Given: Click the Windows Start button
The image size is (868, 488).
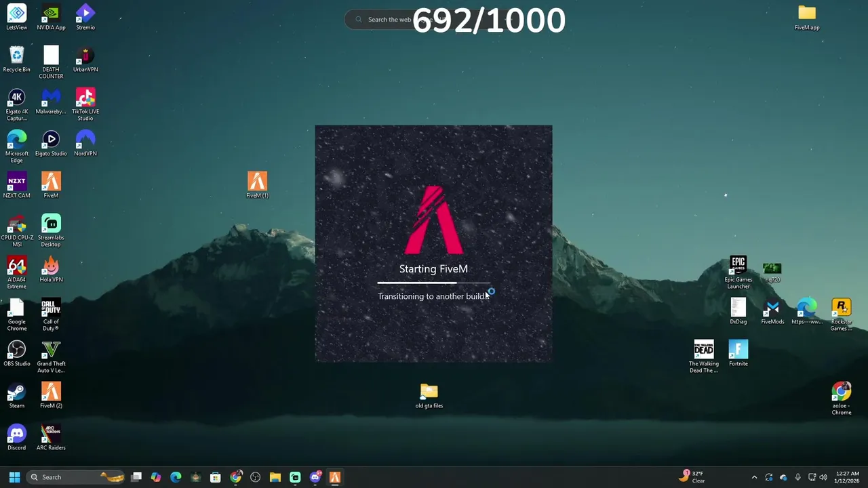Looking at the screenshot, I should (x=14, y=477).
